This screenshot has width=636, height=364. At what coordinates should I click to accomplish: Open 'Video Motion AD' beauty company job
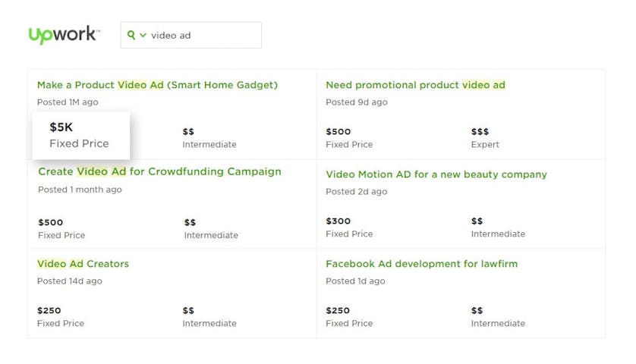(436, 174)
